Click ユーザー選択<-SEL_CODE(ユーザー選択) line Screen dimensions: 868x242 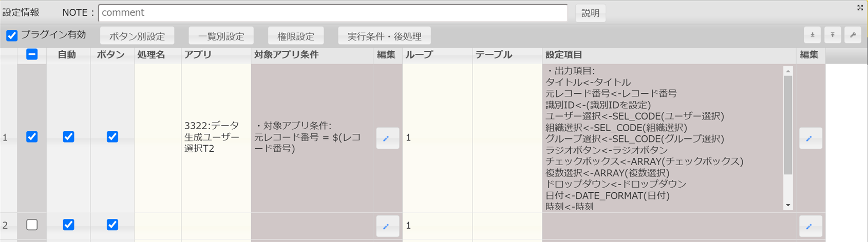(635, 116)
